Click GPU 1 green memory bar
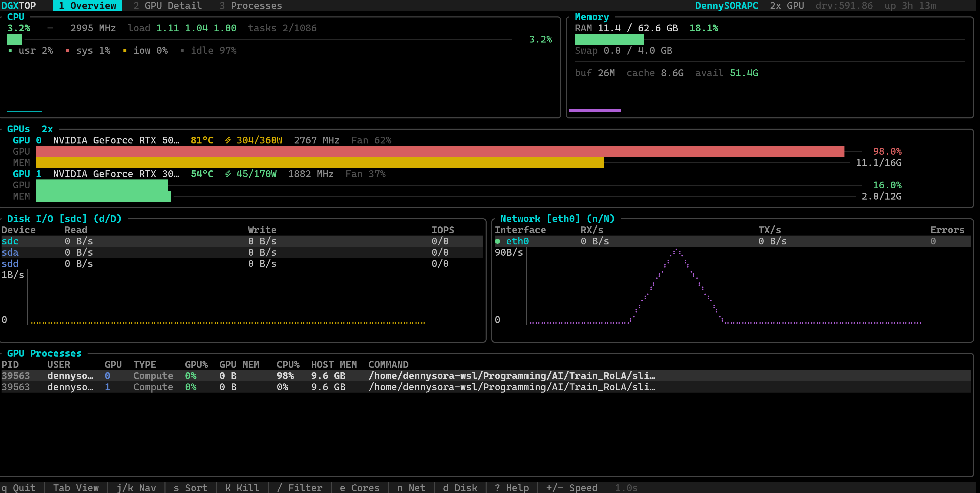 [x=103, y=196]
